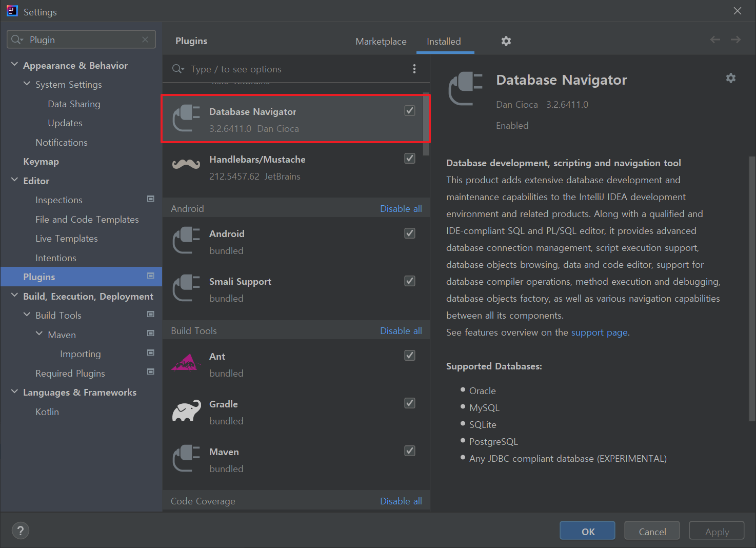Screen dimensions: 756x548
Task: Click project-level icon next to Required Plugins
Action: pyautogui.click(x=151, y=371)
